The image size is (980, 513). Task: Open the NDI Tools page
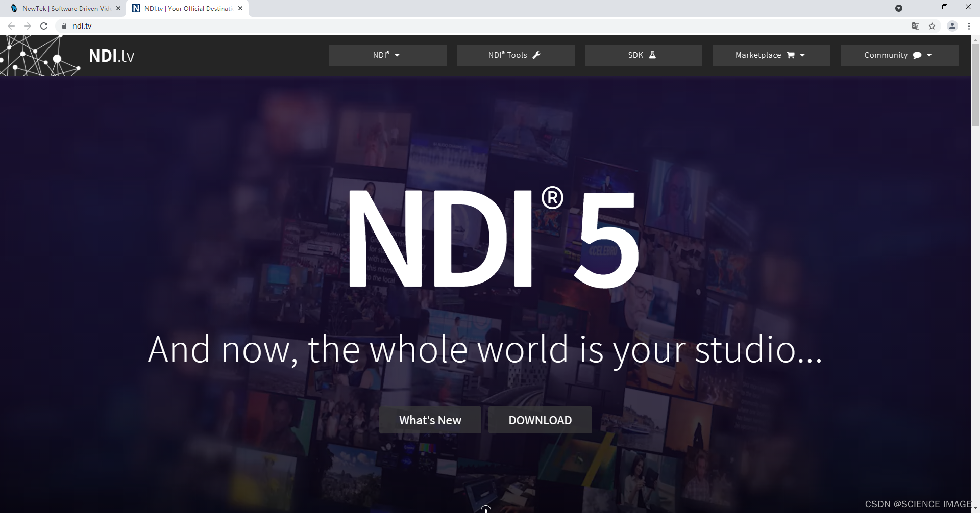516,55
